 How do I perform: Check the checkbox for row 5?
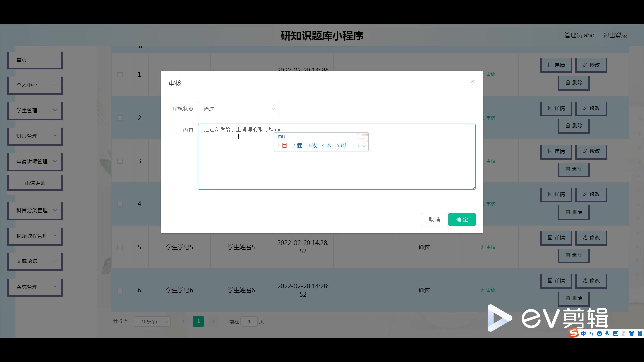coord(120,247)
